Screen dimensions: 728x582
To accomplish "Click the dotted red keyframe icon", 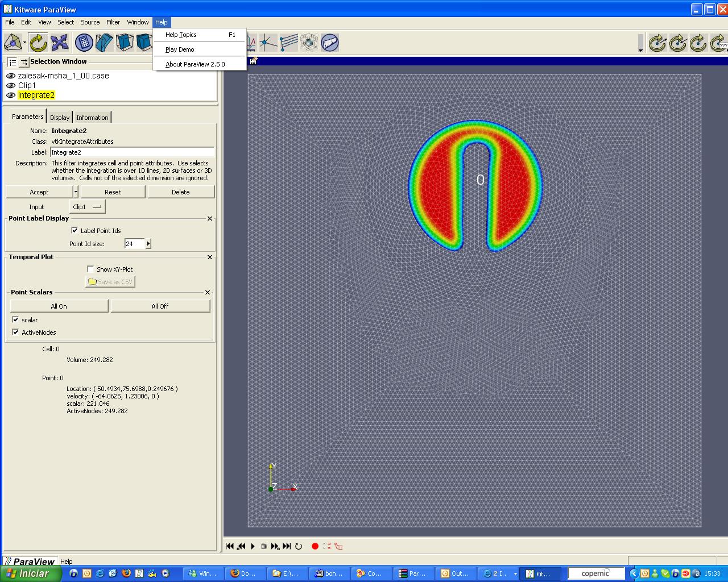I will coord(326,546).
